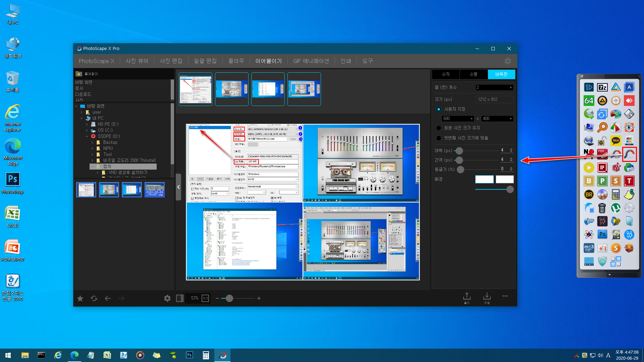Open the 600 width dropdown
This screenshot has height=362, width=644.
pos(458,119)
